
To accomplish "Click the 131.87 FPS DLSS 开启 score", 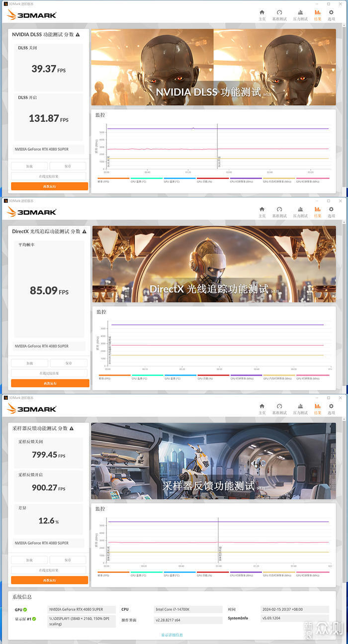I will pos(49,118).
